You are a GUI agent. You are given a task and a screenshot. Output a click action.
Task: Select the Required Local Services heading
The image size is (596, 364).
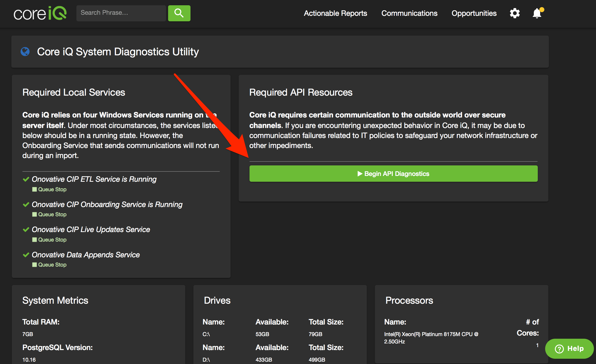coord(74,92)
